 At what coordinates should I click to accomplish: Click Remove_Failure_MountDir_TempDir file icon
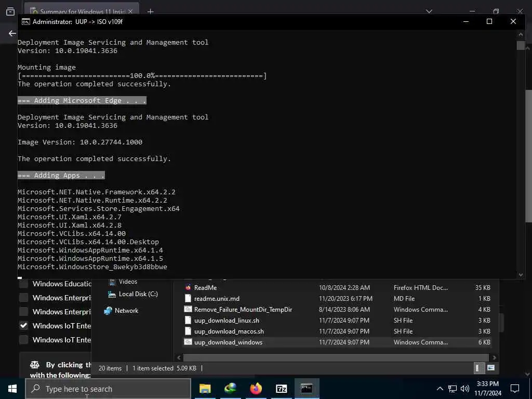pyautogui.click(x=188, y=309)
